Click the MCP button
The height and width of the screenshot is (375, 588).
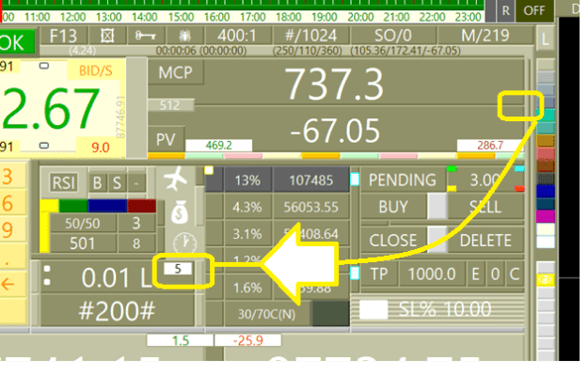(176, 72)
